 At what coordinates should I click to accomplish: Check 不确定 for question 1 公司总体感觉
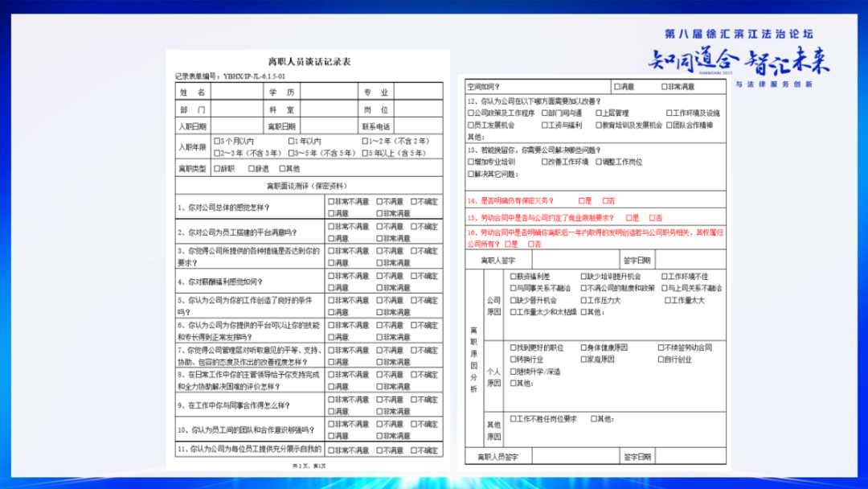414,202
